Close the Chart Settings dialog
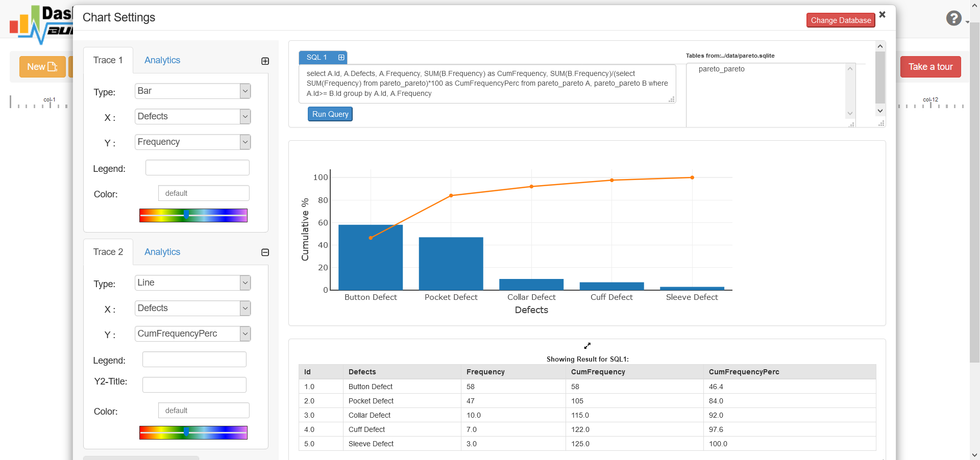This screenshot has width=980, height=460. tap(882, 15)
